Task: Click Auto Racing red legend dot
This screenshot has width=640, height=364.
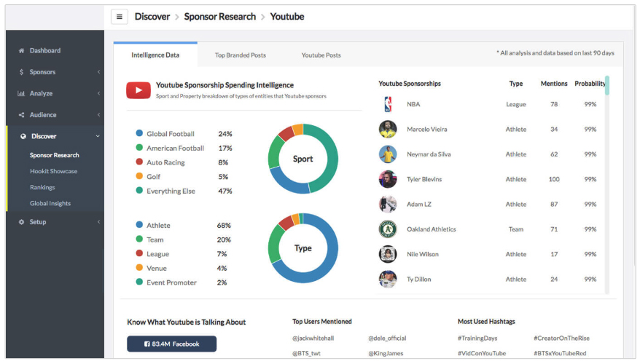Action: pyautogui.click(x=139, y=162)
